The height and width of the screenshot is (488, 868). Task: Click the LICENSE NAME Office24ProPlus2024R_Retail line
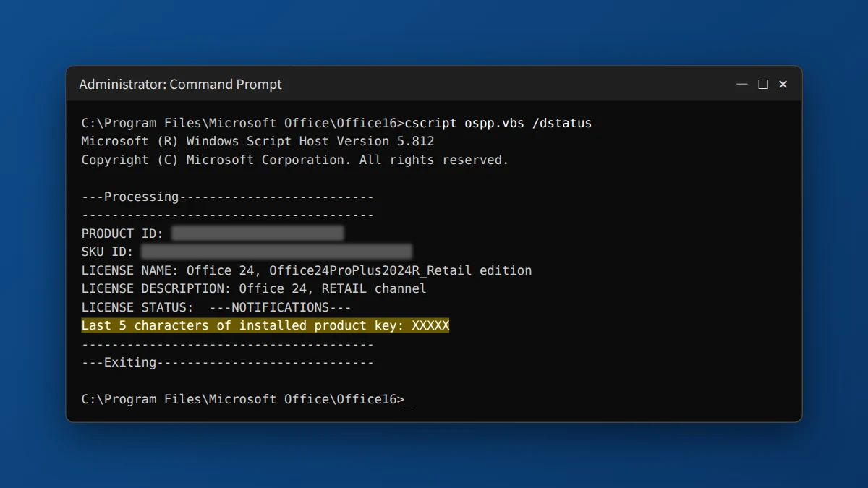click(307, 270)
